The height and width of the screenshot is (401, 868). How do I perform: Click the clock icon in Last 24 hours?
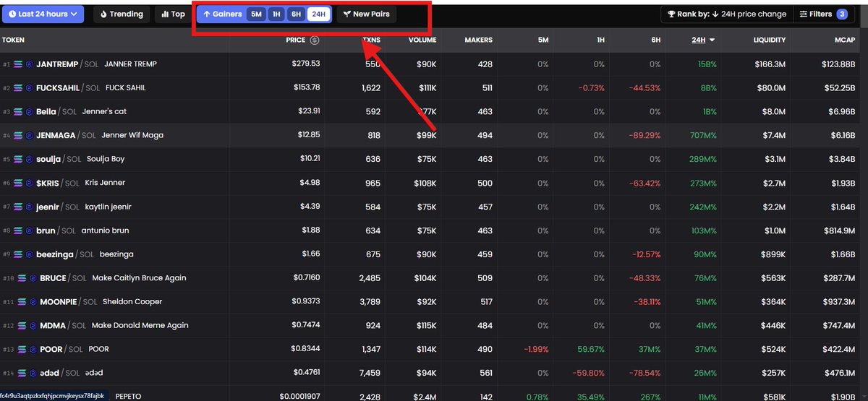pyautogui.click(x=12, y=14)
